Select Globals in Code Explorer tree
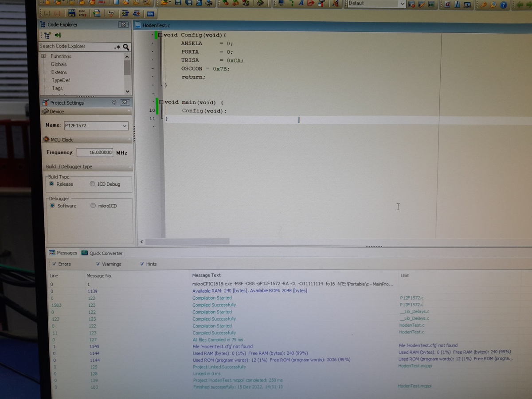Screen dimensions: 532x399 click(59, 64)
